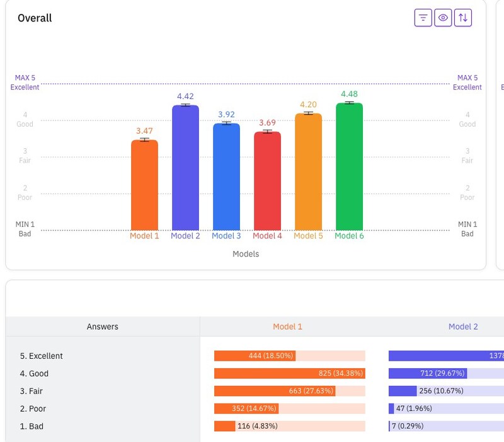The image size is (504, 442).
Task: Click the Model 1 axis label
Action: click(x=144, y=236)
